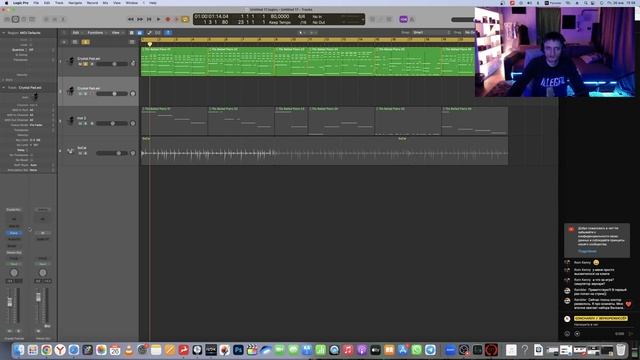640x360 pixels.
Task: Click the LCD tempo display value
Action: (280, 17)
